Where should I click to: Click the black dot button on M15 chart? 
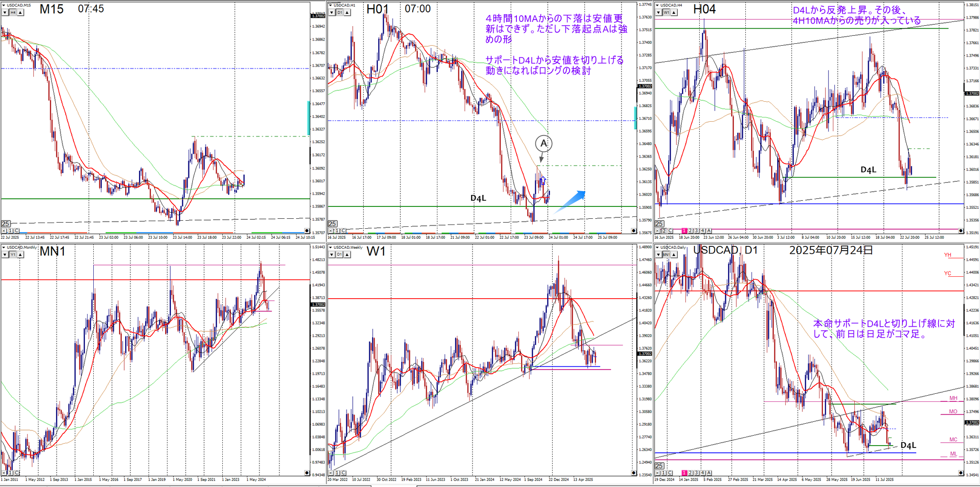pos(307,231)
